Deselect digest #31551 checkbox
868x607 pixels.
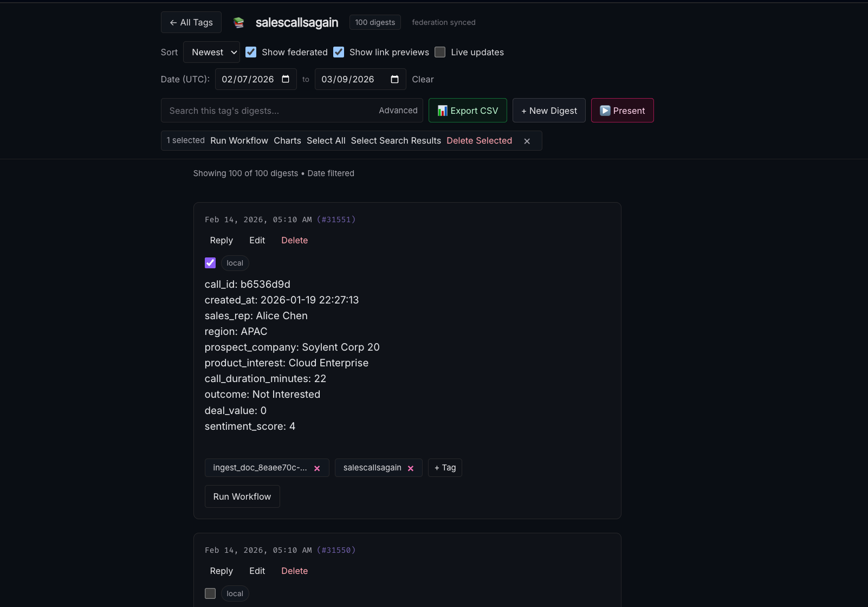210,263
